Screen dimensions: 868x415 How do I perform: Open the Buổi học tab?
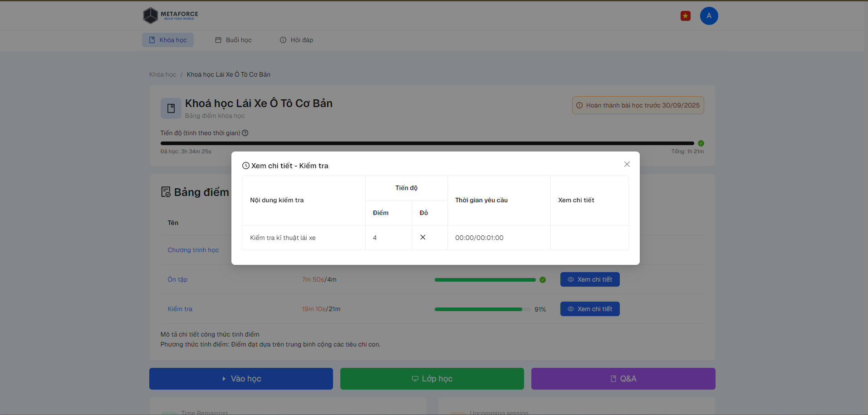click(233, 40)
